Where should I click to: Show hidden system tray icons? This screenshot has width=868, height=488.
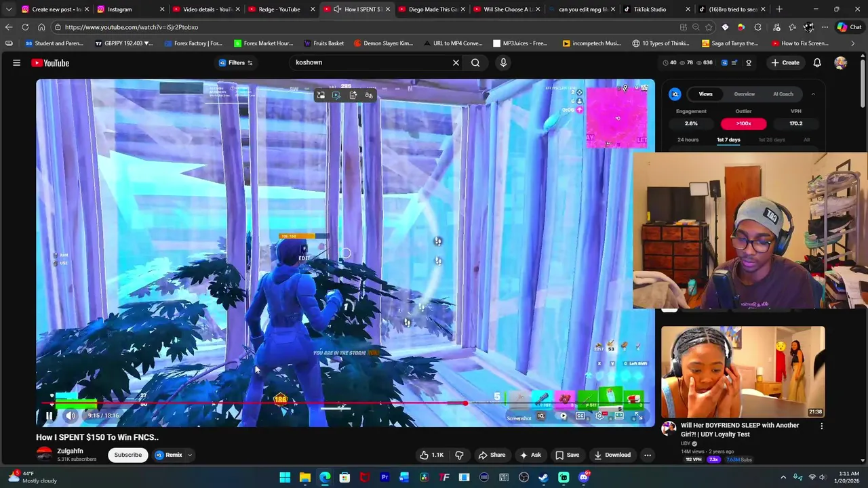[783, 477]
